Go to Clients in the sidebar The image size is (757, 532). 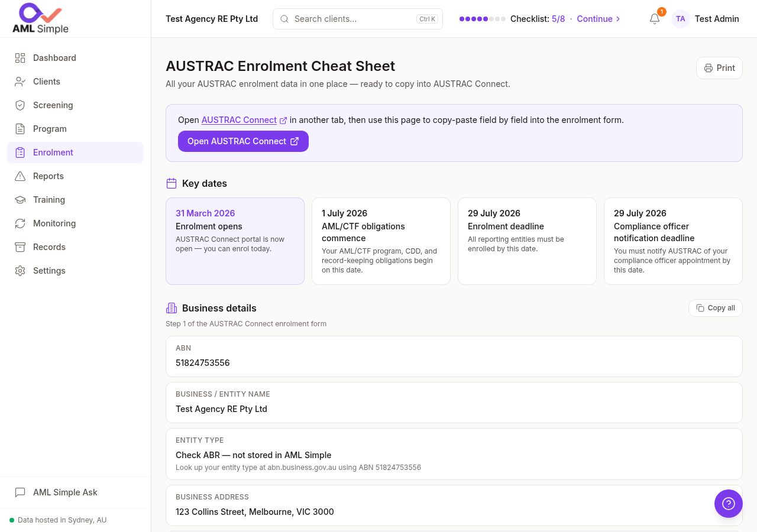point(75,82)
